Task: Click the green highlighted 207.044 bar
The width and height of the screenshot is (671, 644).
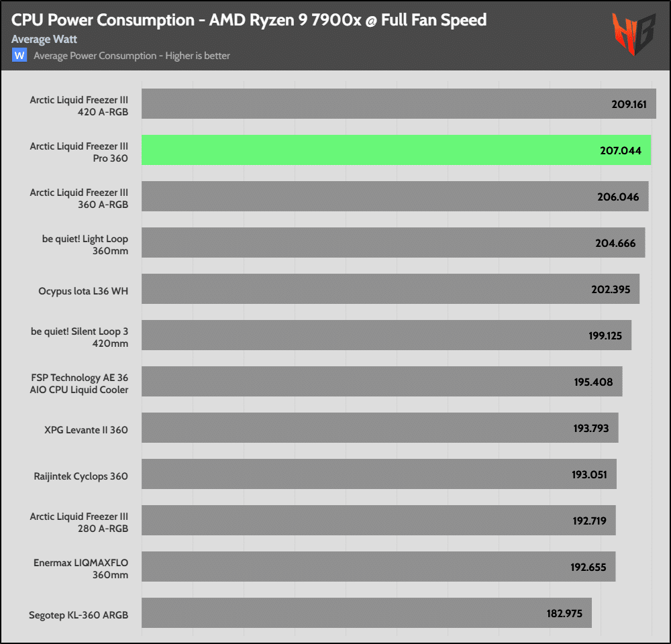Action: pos(396,150)
